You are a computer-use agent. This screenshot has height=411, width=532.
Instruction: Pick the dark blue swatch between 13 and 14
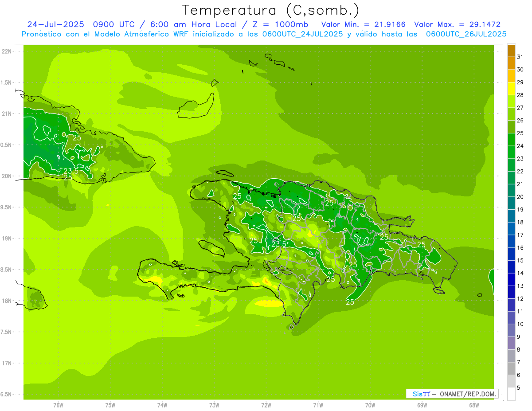coord(511,279)
